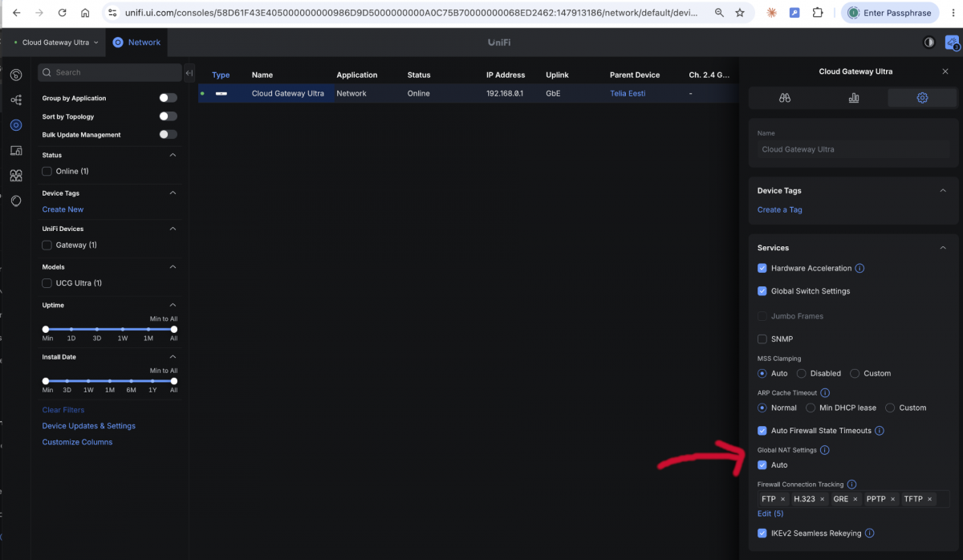Bookmark this page with the star icon
This screenshot has width=963, height=560.
click(740, 13)
